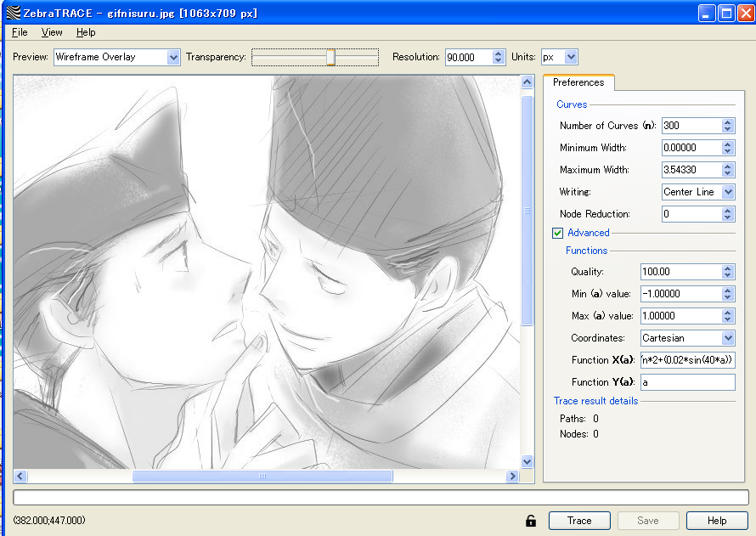Decrease Minimum Width with down arrow
Screen dimensions: 756x536
point(728,151)
